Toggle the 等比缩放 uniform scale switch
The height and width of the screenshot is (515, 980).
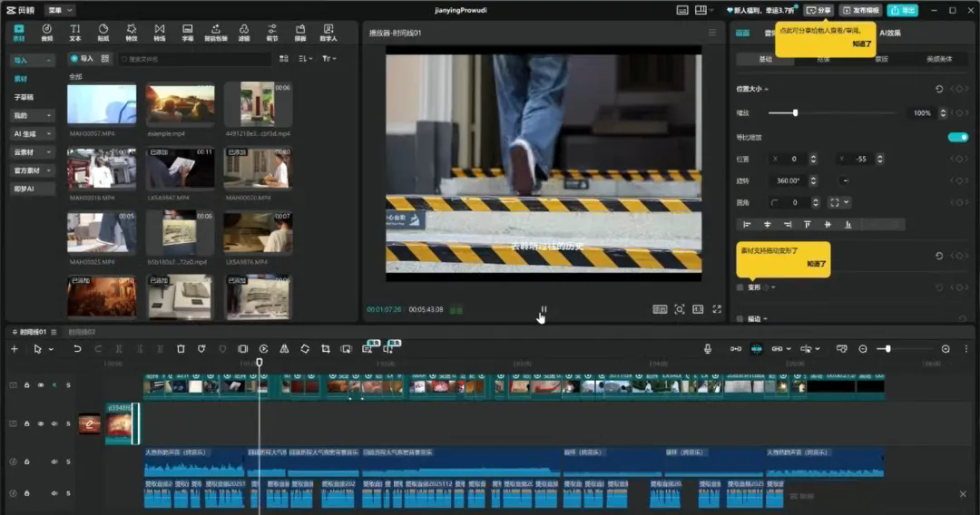point(957,137)
